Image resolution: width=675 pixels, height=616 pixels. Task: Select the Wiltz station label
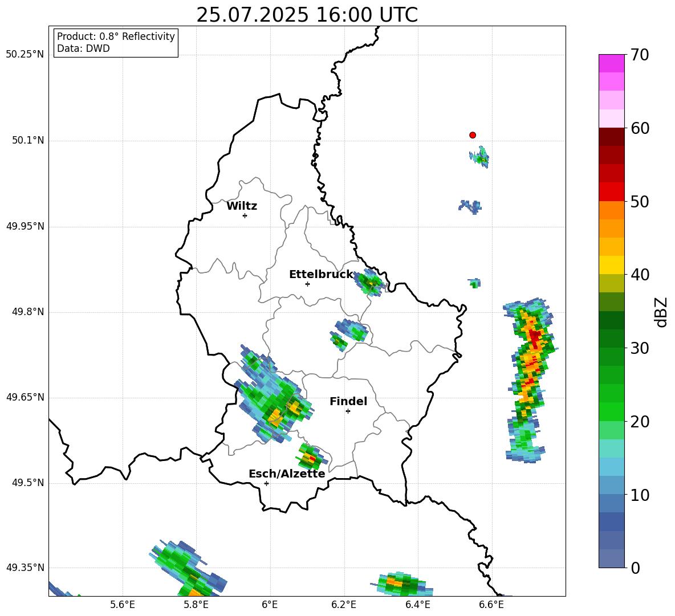pos(242,206)
